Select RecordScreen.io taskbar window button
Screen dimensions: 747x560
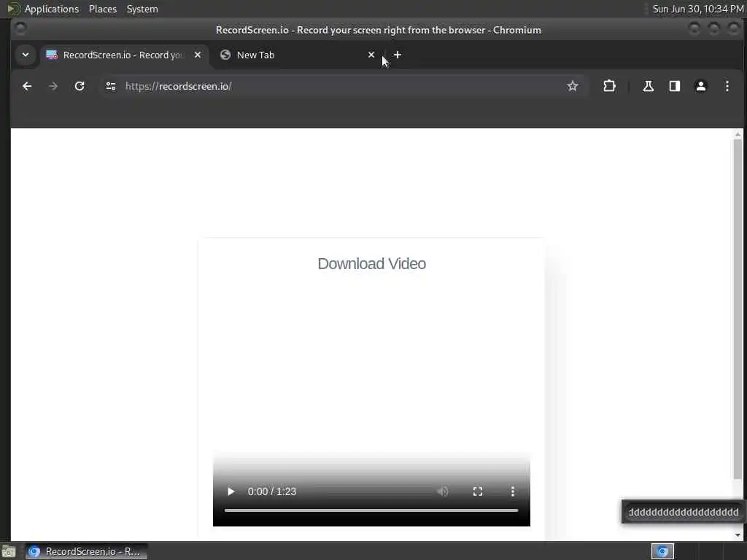[x=86, y=551]
